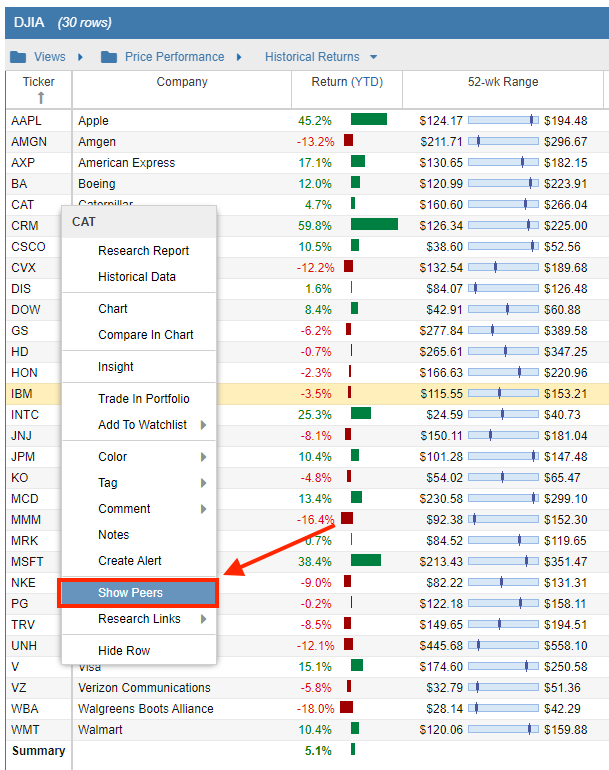Click the $558.10 high price for UNH

click(565, 646)
